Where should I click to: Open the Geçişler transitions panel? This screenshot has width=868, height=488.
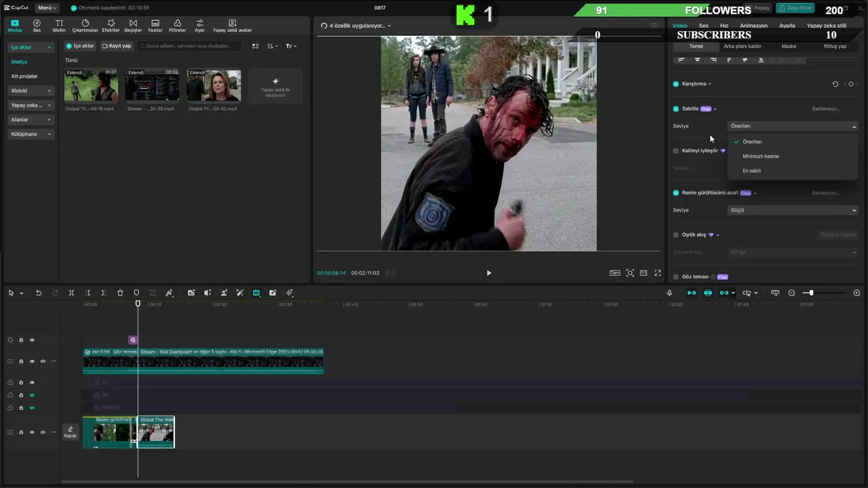[133, 26]
